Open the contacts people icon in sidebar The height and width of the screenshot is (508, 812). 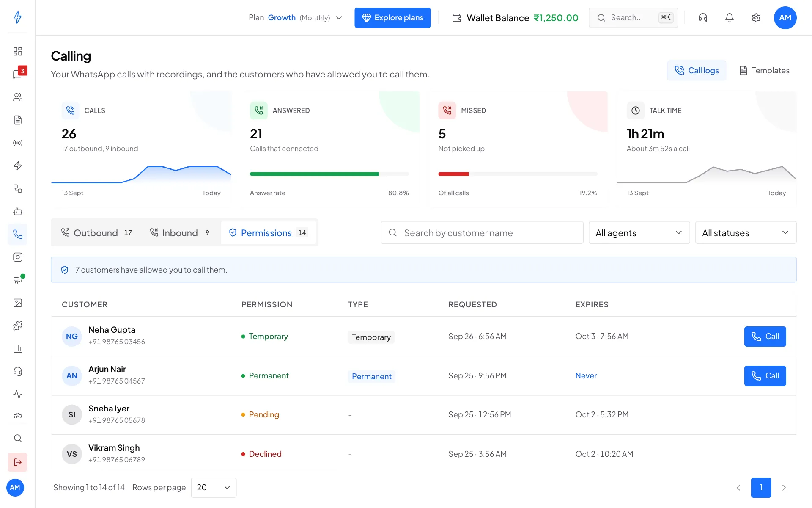(x=17, y=97)
